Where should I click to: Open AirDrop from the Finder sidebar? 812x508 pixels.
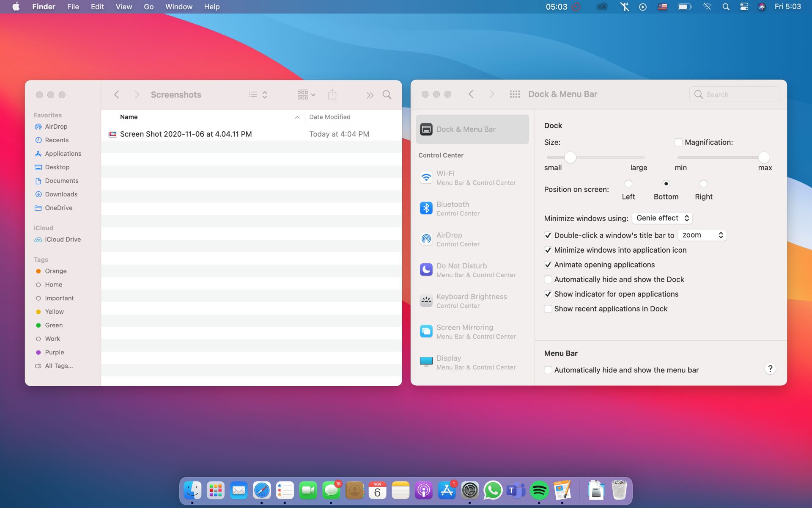click(x=56, y=126)
